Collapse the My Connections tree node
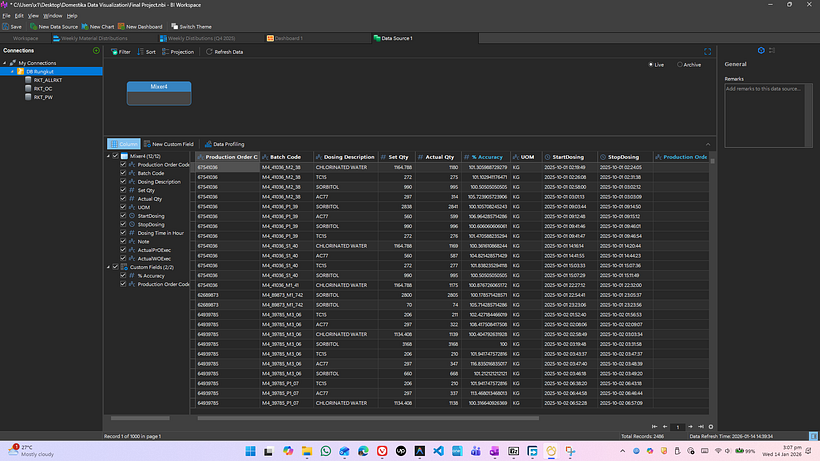The width and height of the screenshot is (820, 461). pos(5,63)
